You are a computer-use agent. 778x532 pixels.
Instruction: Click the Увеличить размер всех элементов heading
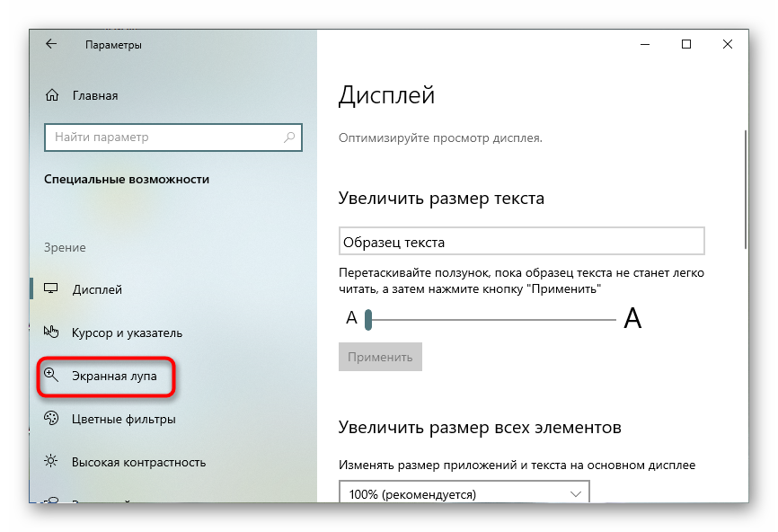pyautogui.click(x=480, y=427)
